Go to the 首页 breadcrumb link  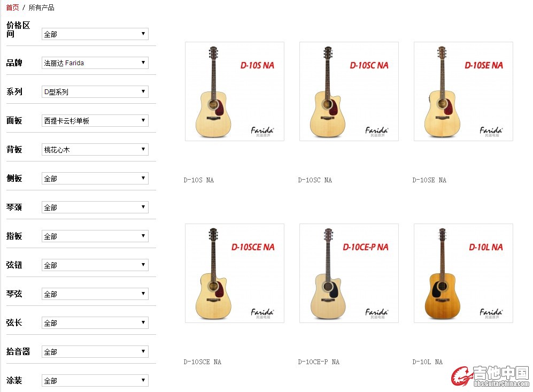click(12, 7)
